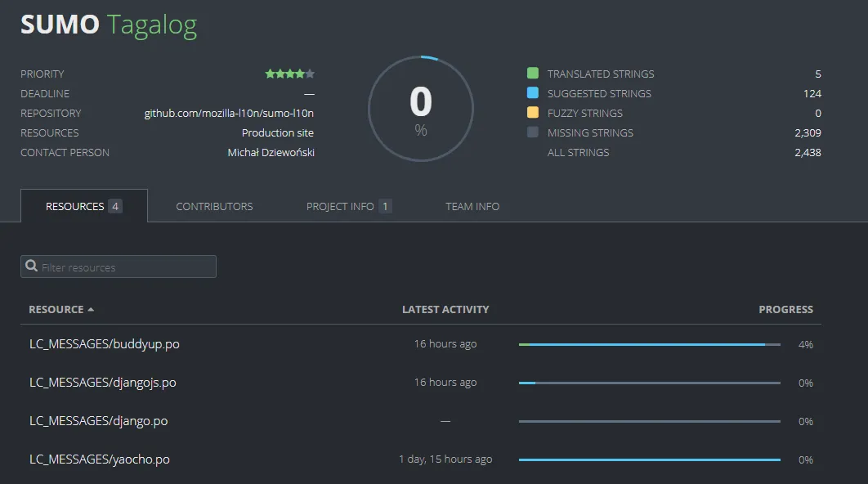Open the github.com/mozilla-l10n/sumo-l10n repository link
868x484 pixels.
click(229, 113)
